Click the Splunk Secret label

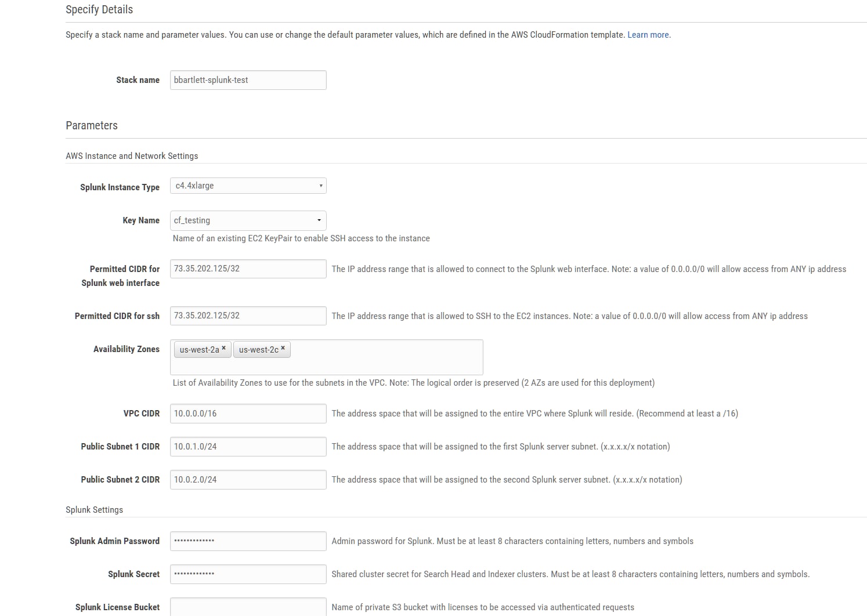(133, 574)
